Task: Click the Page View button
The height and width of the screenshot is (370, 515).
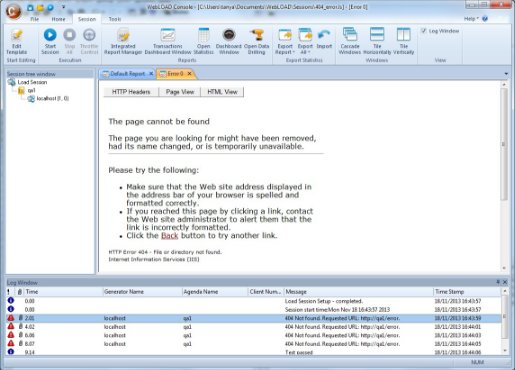Action: coord(180,92)
